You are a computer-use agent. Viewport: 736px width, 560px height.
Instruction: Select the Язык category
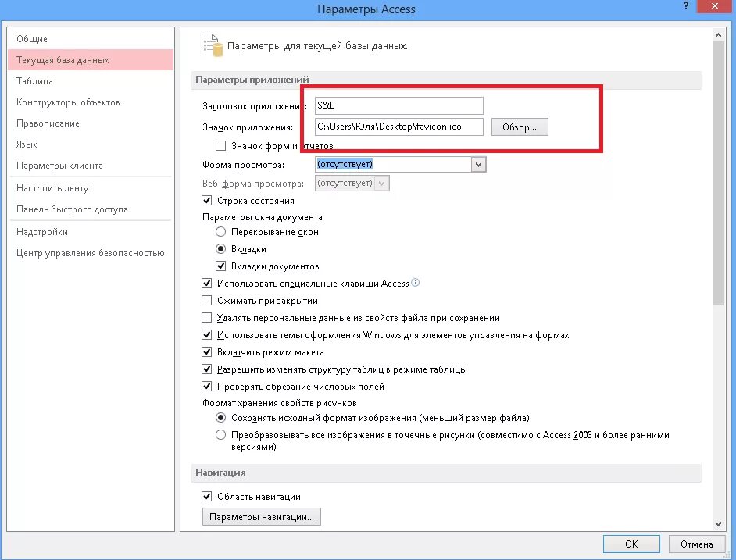click(x=91, y=144)
